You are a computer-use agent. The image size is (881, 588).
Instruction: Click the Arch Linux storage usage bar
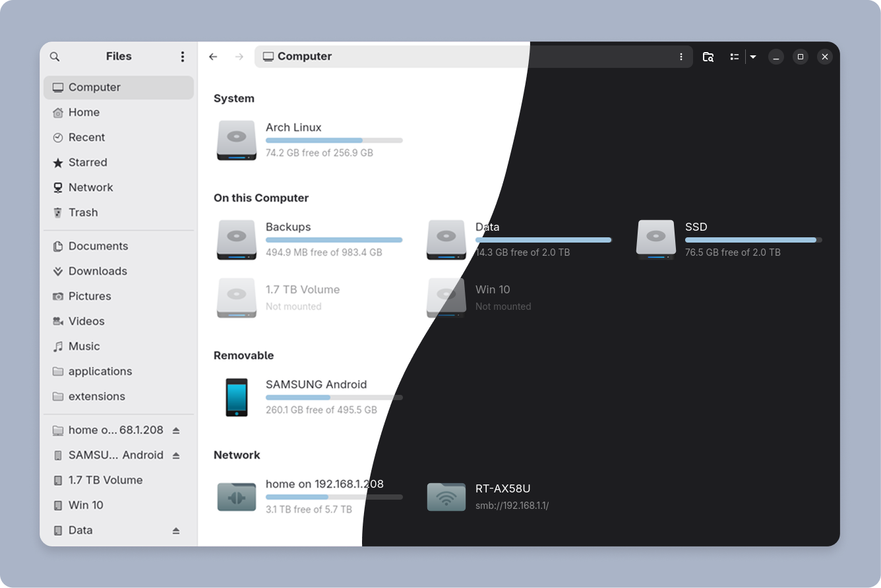tap(334, 140)
